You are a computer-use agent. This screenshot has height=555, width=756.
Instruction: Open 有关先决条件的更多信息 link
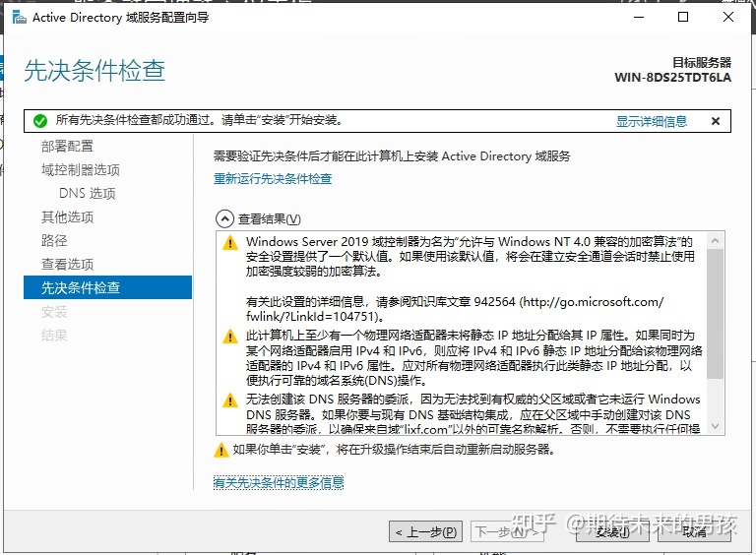[x=279, y=482]
